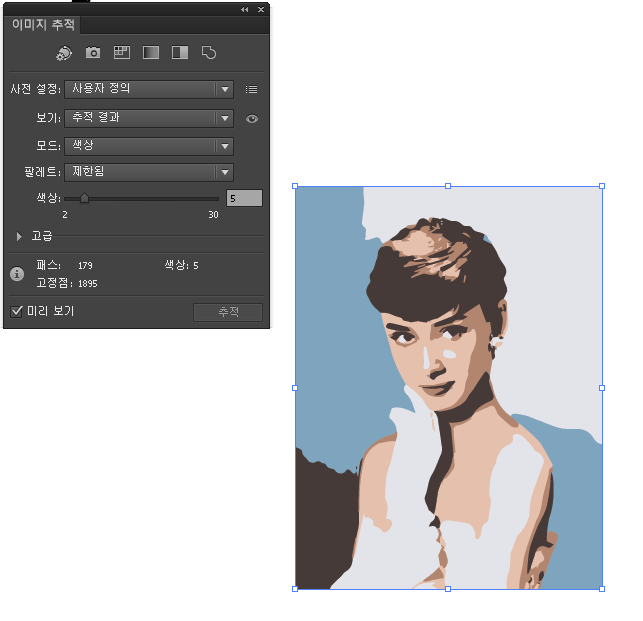Toggle the 미리 보기 checkbox
643x621 pixels.
point(16,311)
